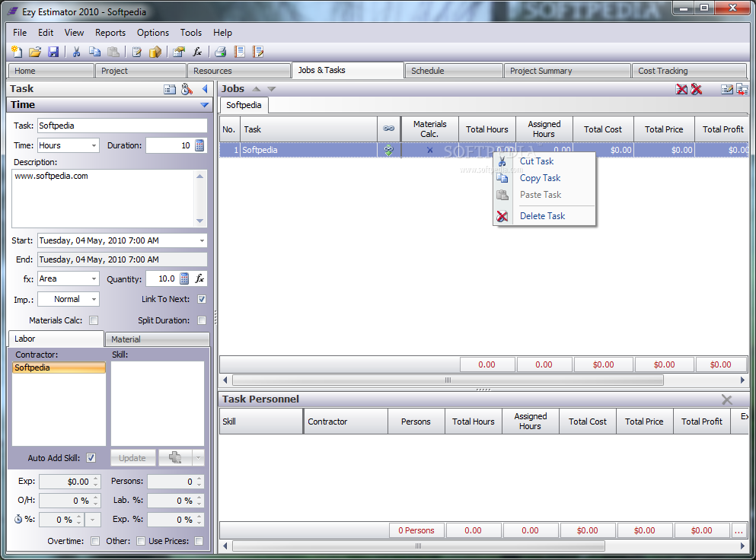Image resolution: width=756 pixels, height=560 pixels.
Task: Click the delete task stopwatch icon with red X
Action: point(696,89)
